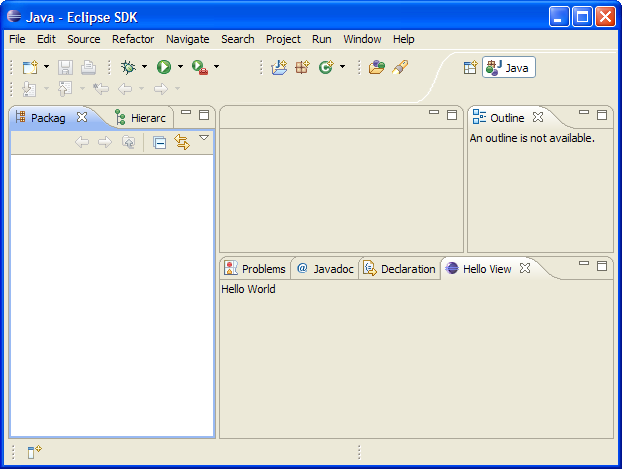Select the Java perspective button

coord(509,67)
